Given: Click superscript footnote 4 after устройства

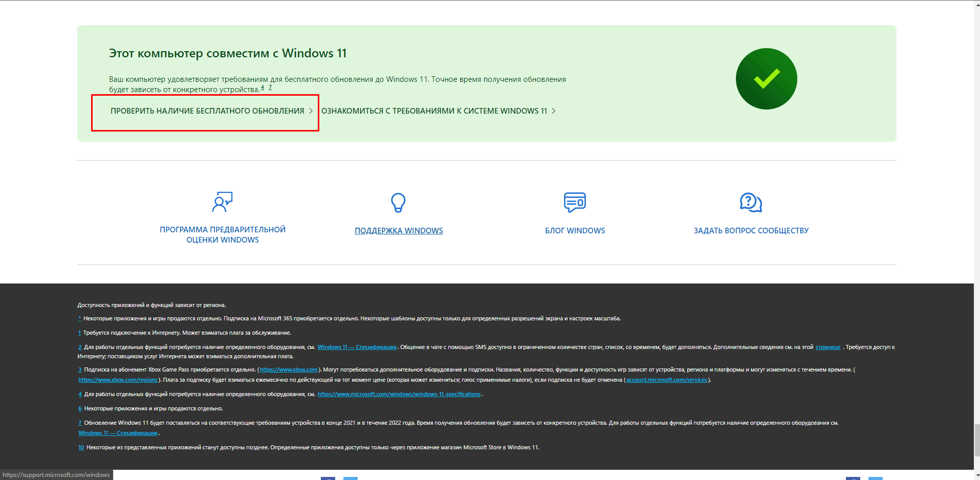Looking at the screenshot, I should (263, 88).
